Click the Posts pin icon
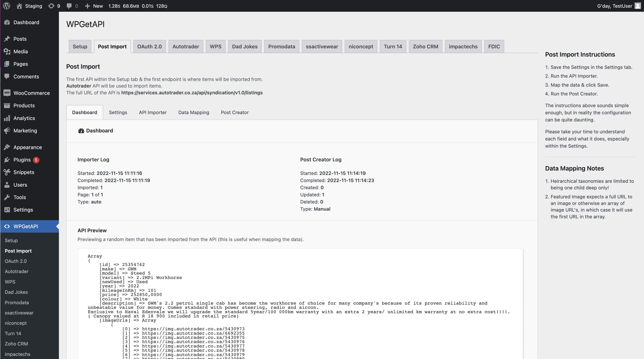The width and height of the screenshot is (644, 359). [x=7, y=39]
